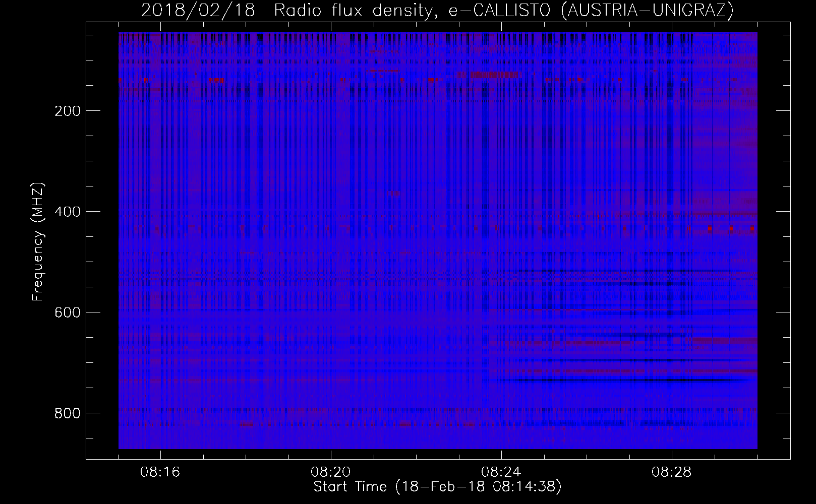Screen dimensions: 816x504
Task: Click the 400 frequency tick label
Action: (x=68, y=212)
